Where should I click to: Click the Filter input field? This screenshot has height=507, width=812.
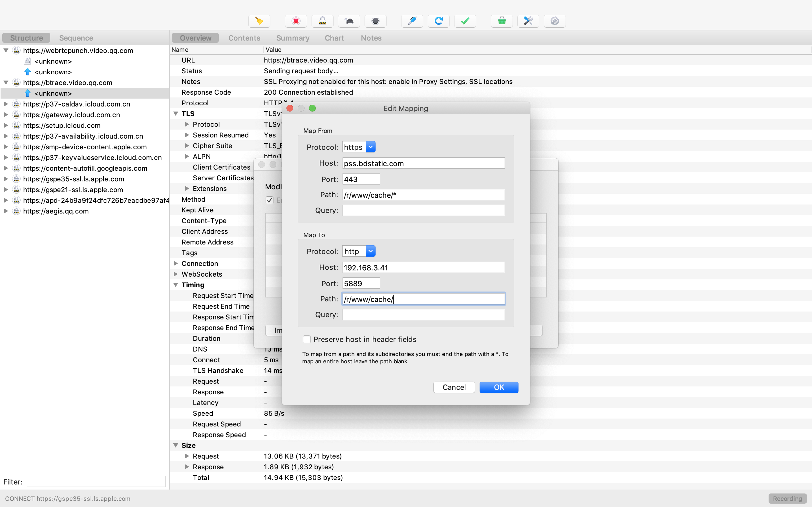tap(96, 482)
